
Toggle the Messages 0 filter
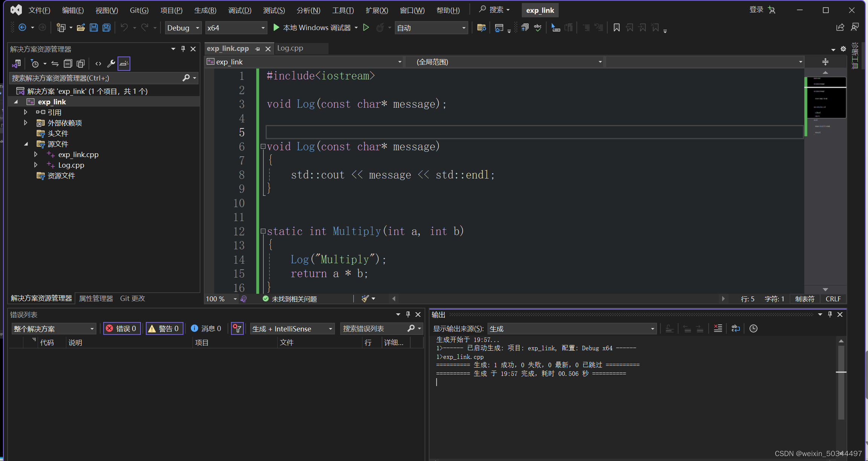(206, 328)
